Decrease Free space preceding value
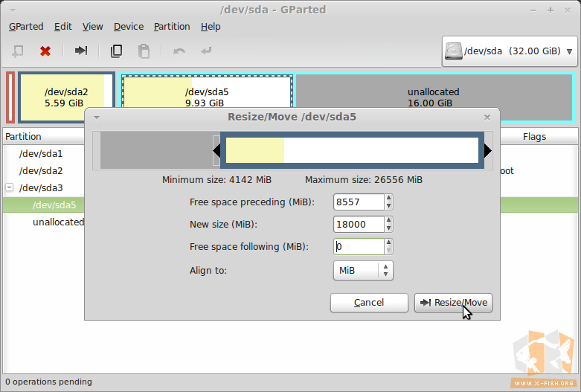The image size is (581, 392). point(388,206)
